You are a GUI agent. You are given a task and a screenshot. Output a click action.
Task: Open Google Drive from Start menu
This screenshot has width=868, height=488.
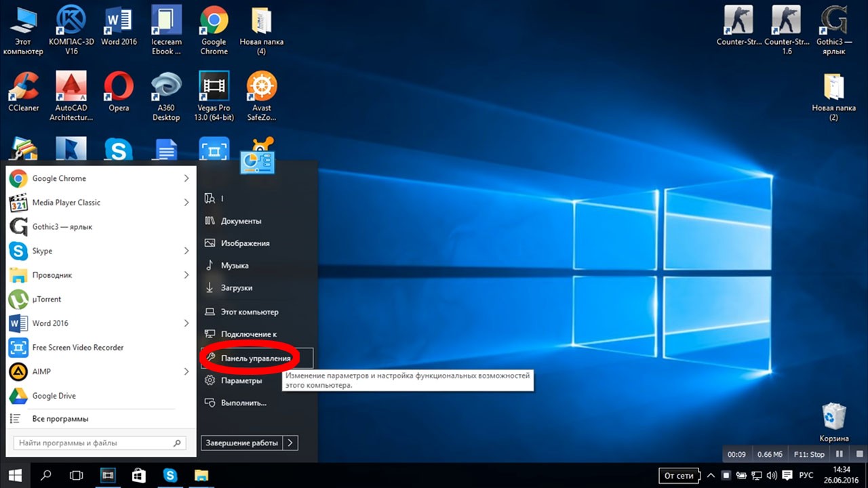click(x=101, y=396)
